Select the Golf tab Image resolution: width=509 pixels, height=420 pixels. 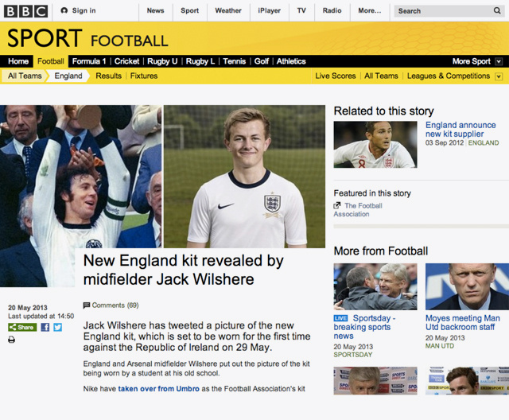click(262, 61)
